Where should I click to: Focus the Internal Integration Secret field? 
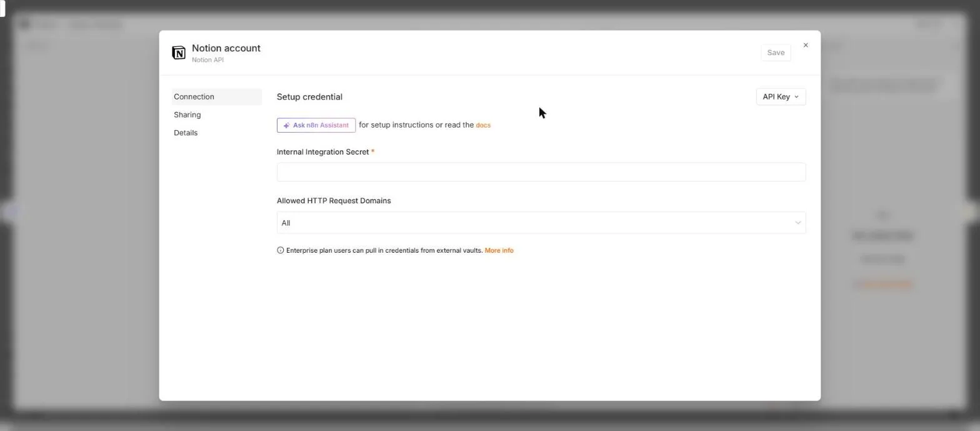[541, 172]
